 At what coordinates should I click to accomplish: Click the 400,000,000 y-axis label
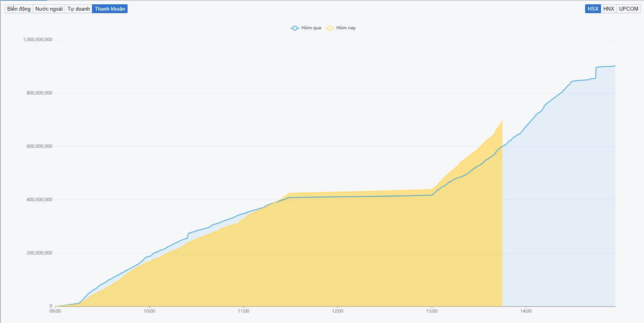click(x=39, y=200)
